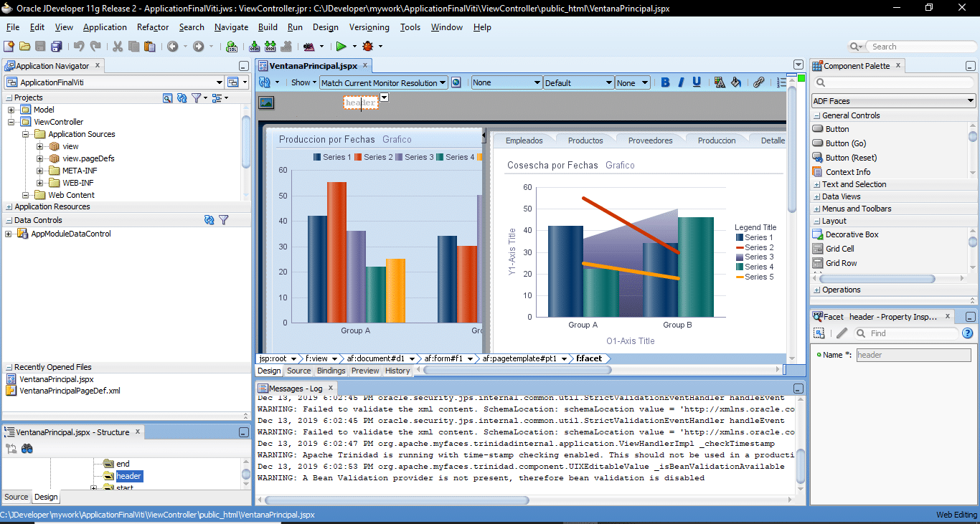980x524 pixels.
Task: Switch to the Bindings editor tab
Action: [331, 371]
